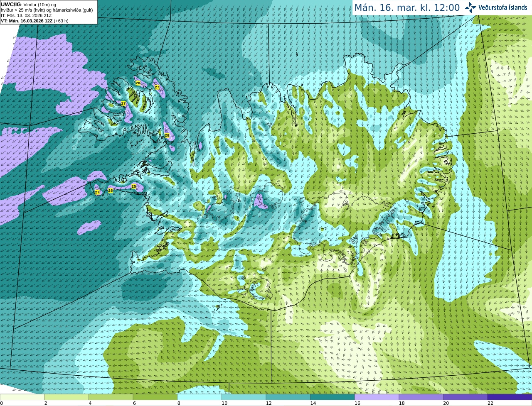Select the 6–8 m/s green legend swatch
532x406 pixels.
[155, 397]
